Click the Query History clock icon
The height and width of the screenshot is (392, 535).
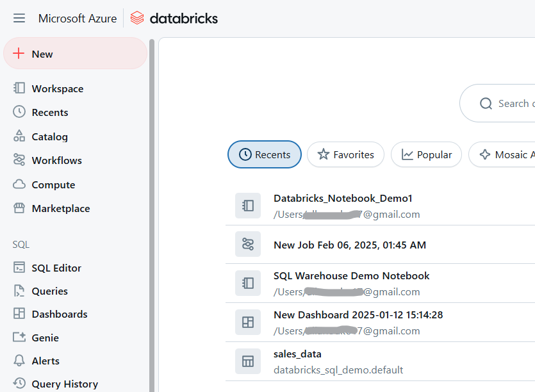[19, 383]
